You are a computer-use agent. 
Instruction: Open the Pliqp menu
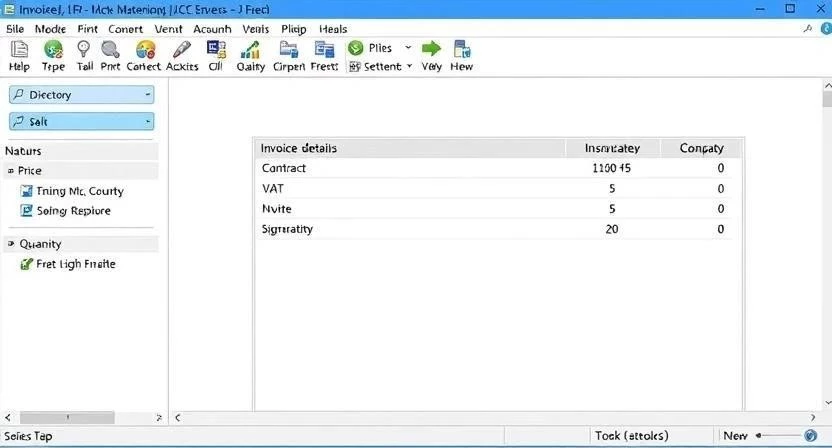pos(294,29)
